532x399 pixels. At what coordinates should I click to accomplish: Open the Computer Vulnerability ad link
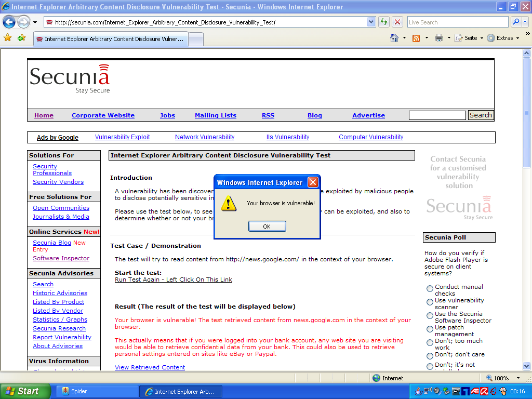371,137
